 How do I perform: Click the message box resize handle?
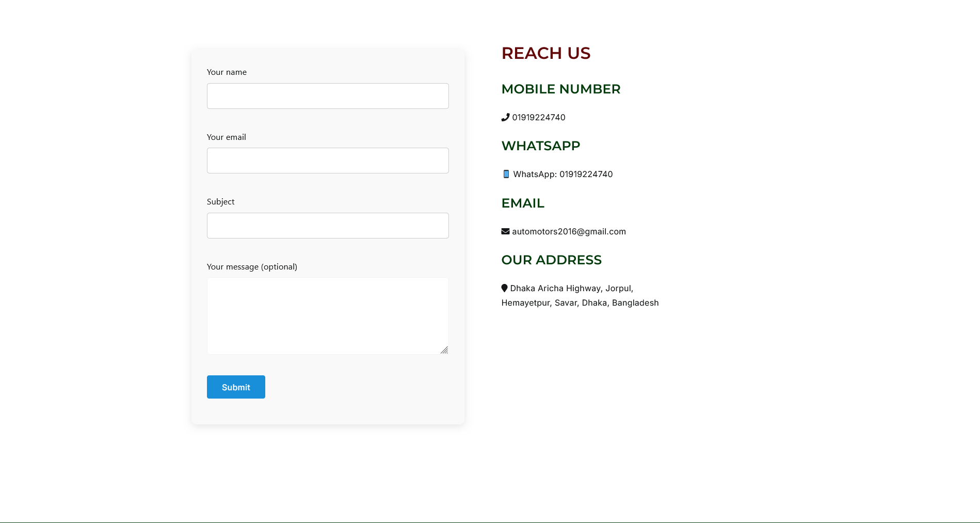[x=444, y=350]
